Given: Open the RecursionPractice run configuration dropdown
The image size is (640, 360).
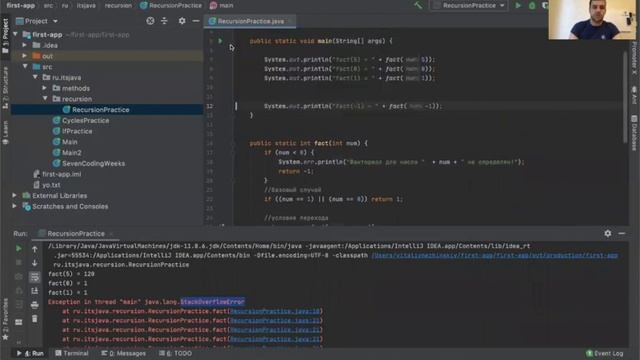Looking at the screenshot, I should coord(469,5).
